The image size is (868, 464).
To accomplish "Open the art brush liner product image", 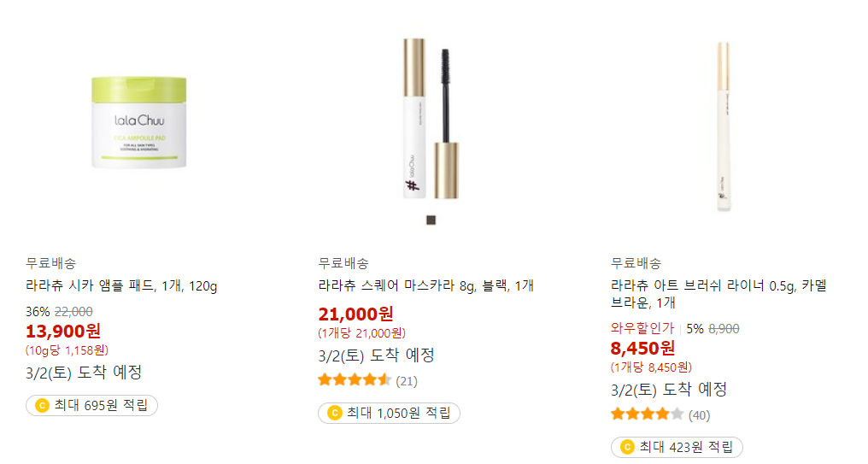I will [x=724, y=126].
